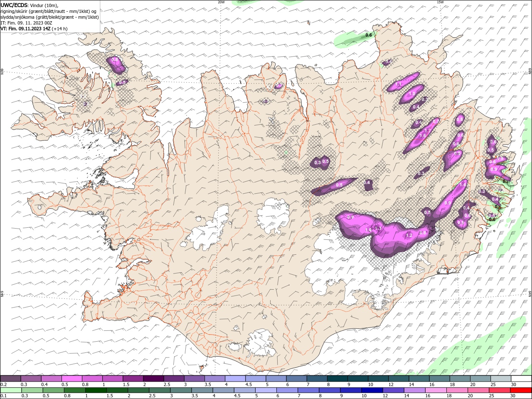Select the lavender 4 swatch in purple legend row
532x399 pixels.
[x=235, y=379]
